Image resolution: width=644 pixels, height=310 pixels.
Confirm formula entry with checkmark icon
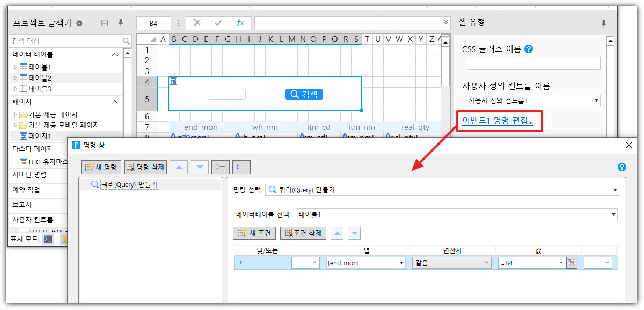click(x=218, y=23)
